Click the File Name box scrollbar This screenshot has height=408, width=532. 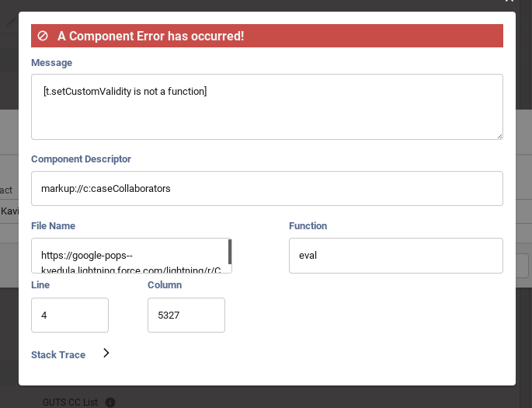(x=230, y=252)
